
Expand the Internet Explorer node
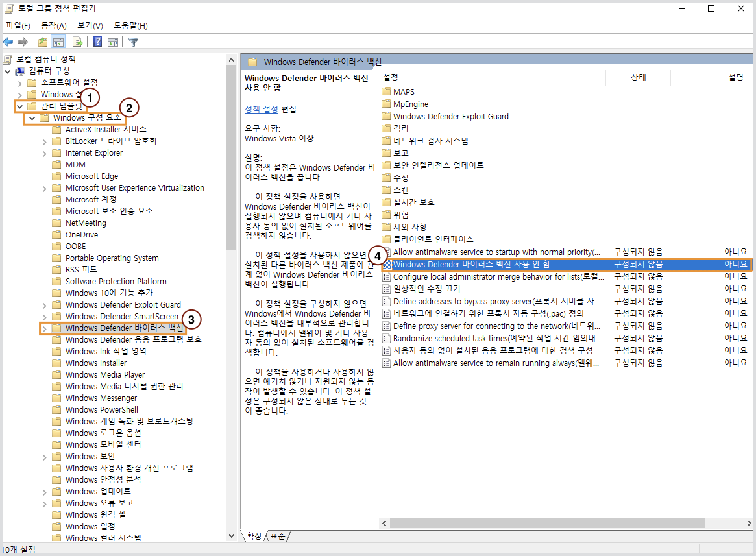click(x=44, y=153)
